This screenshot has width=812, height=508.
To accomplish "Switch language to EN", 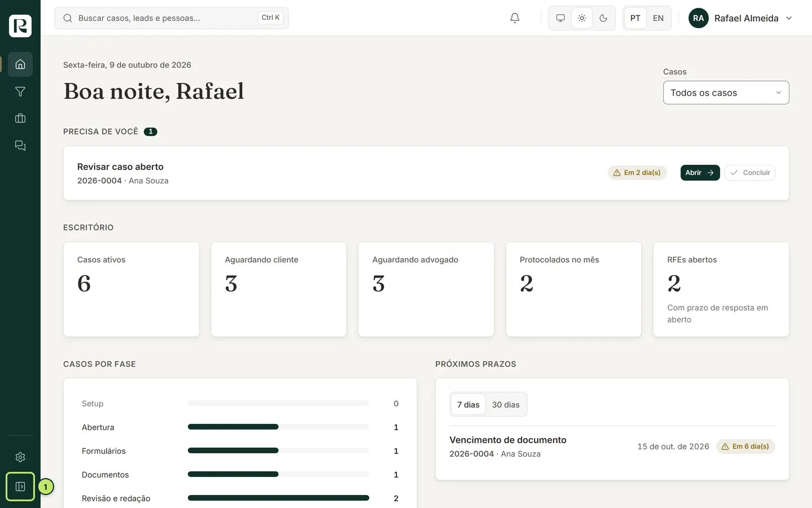I will point(658,18).
